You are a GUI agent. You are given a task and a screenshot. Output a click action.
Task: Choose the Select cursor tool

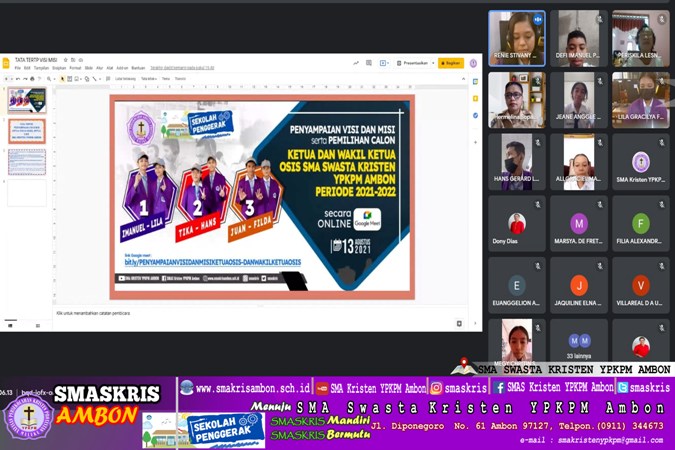pyautogui.click(x=62, y=79)
